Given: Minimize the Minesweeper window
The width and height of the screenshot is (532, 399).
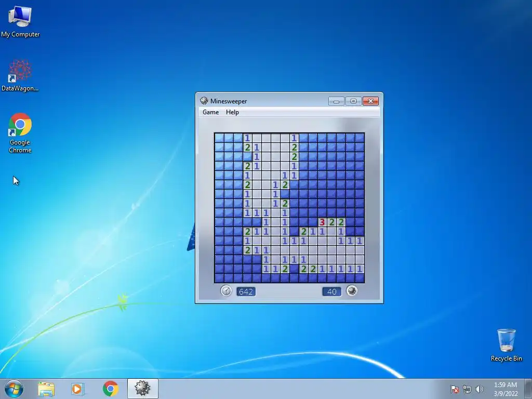Looking at the screenshot, I should coord(337,101).
